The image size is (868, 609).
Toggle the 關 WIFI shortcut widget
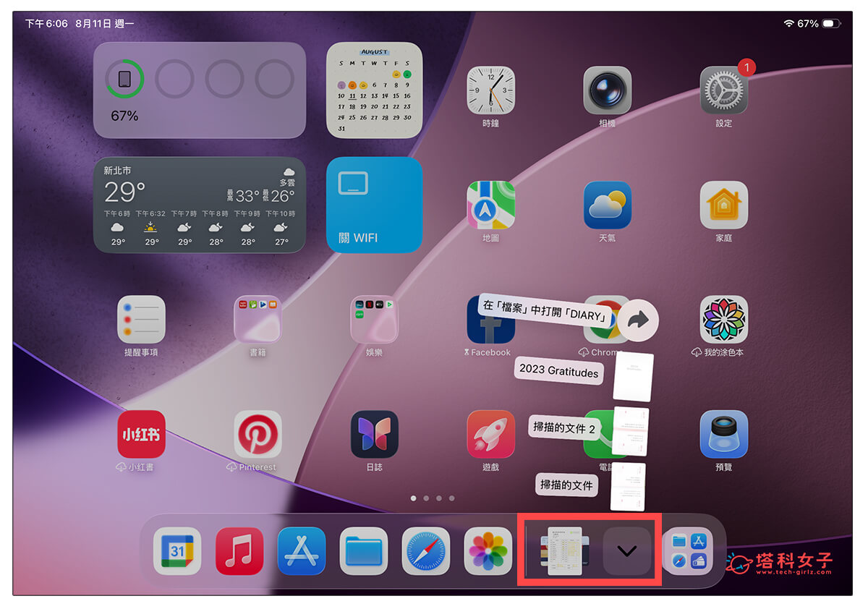coord(374,205)
